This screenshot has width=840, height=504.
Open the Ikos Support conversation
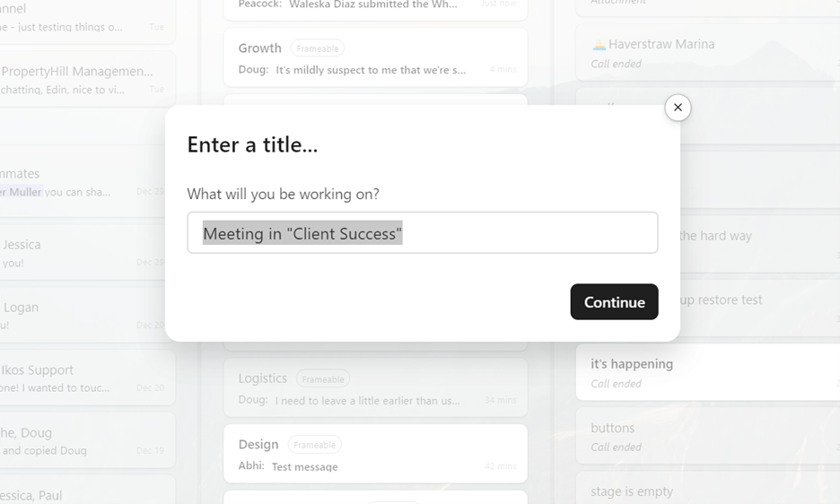coord(88,378)
